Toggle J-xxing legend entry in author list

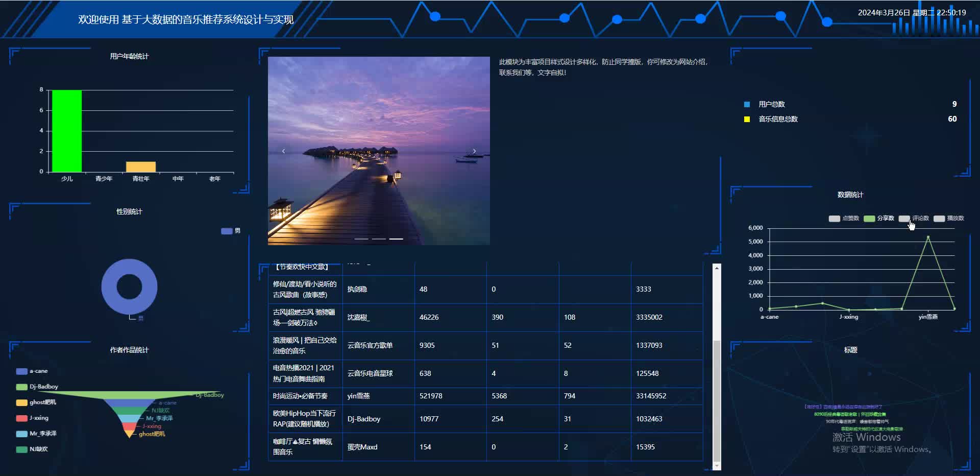(32, 418)
